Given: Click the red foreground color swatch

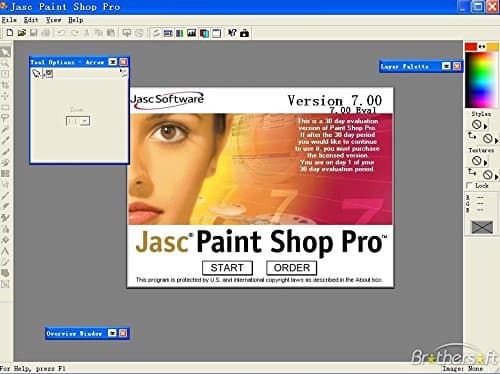Looking at the screenshot, I should coord(471,47).
